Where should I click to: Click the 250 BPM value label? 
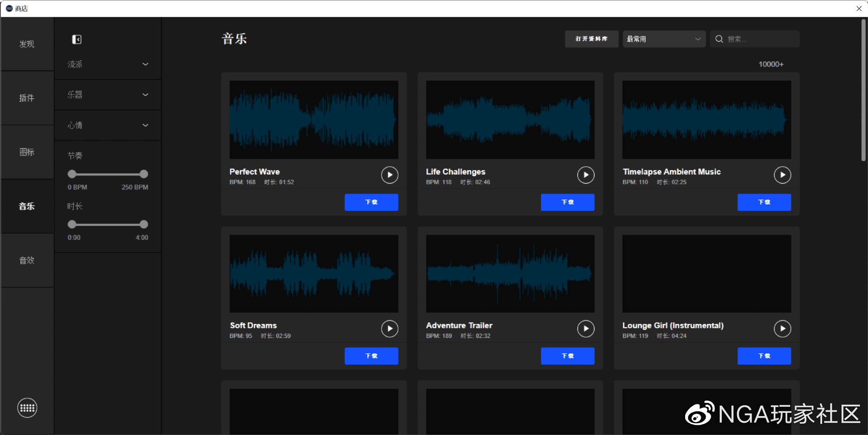[135, 187]
